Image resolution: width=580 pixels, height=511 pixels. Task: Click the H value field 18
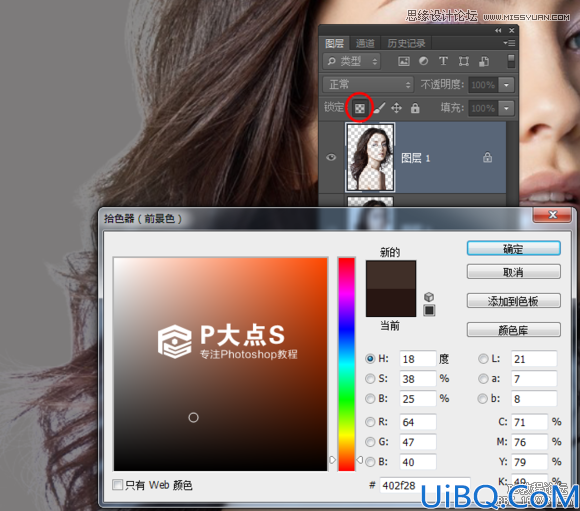pyautogui.click(x=418, y=359)
